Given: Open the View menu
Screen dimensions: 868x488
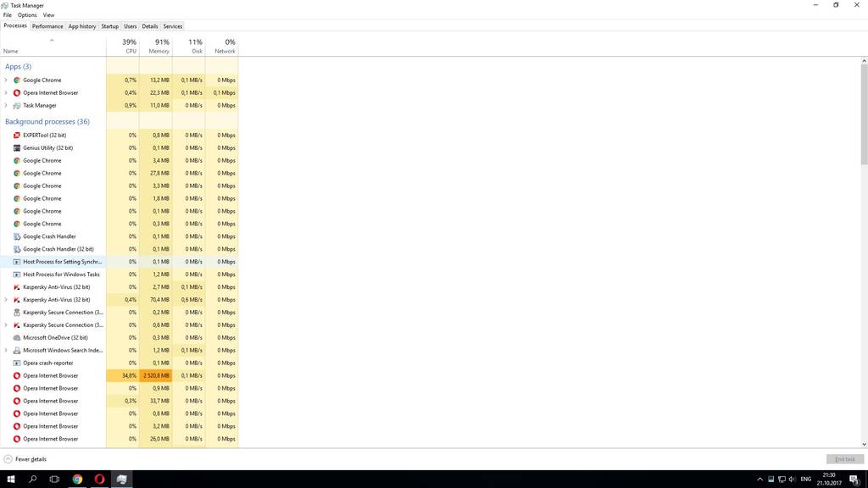Looking at the screenshot, I should tap(48, 15).
